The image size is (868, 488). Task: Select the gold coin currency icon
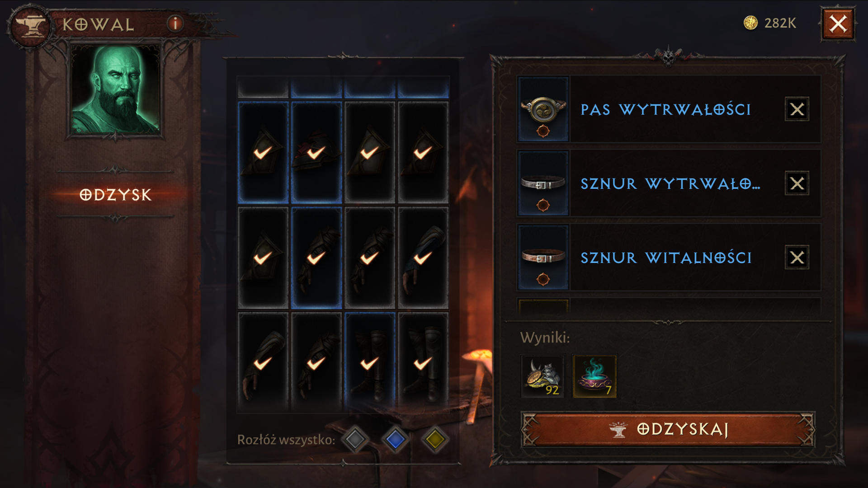[x=750, y=23]
